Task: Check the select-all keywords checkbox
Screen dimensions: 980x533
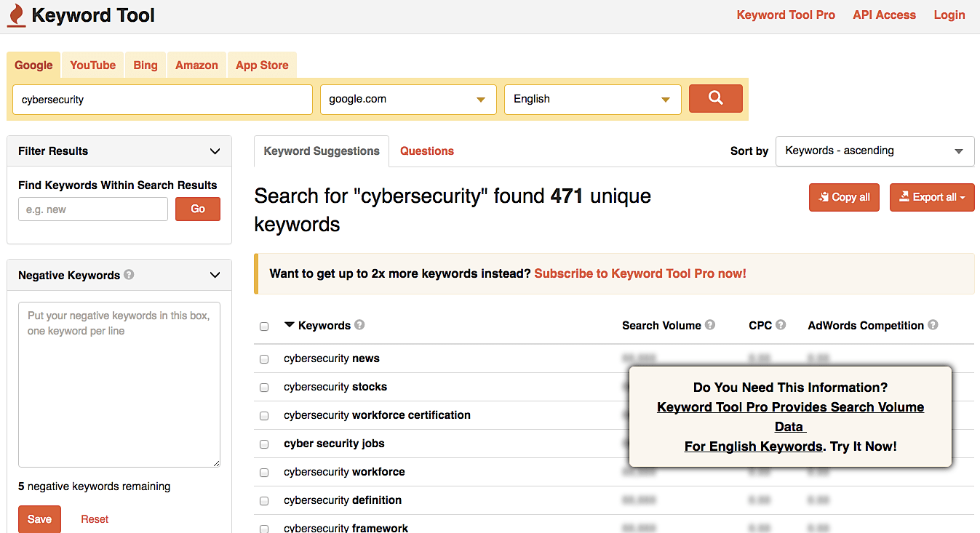Action: [x=264, y=326]
